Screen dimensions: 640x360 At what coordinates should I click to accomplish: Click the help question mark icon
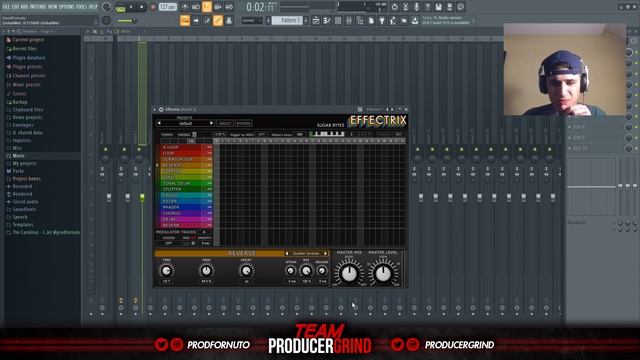click(427, 7)
